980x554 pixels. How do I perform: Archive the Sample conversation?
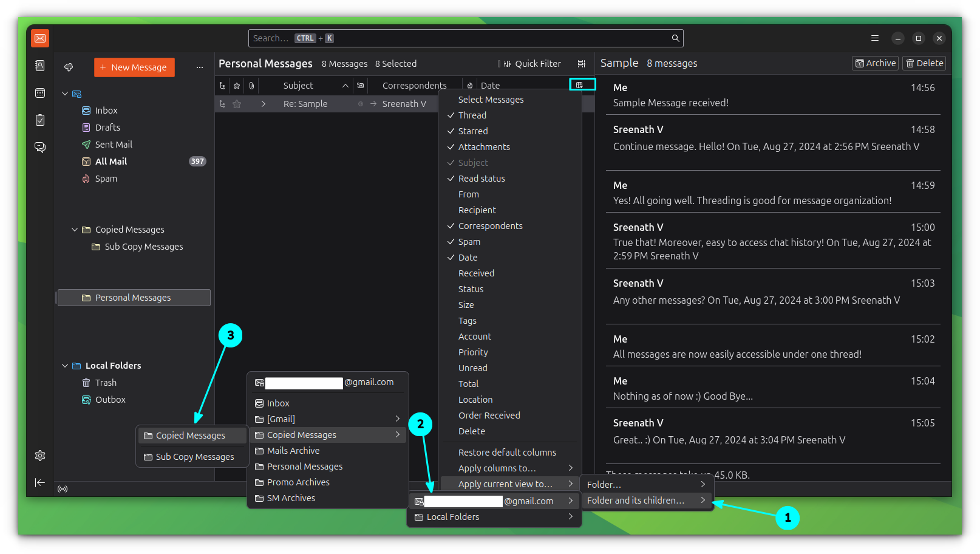(874, 63)
